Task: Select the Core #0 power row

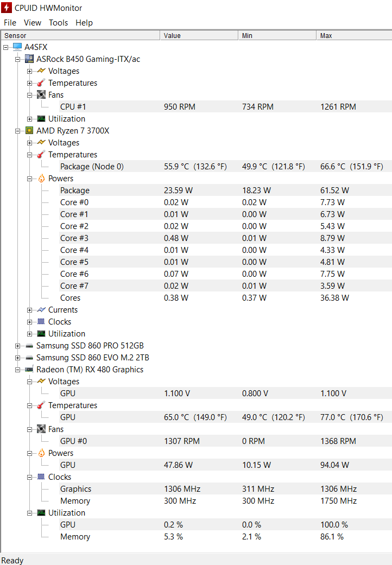Action: pos(225,202)
